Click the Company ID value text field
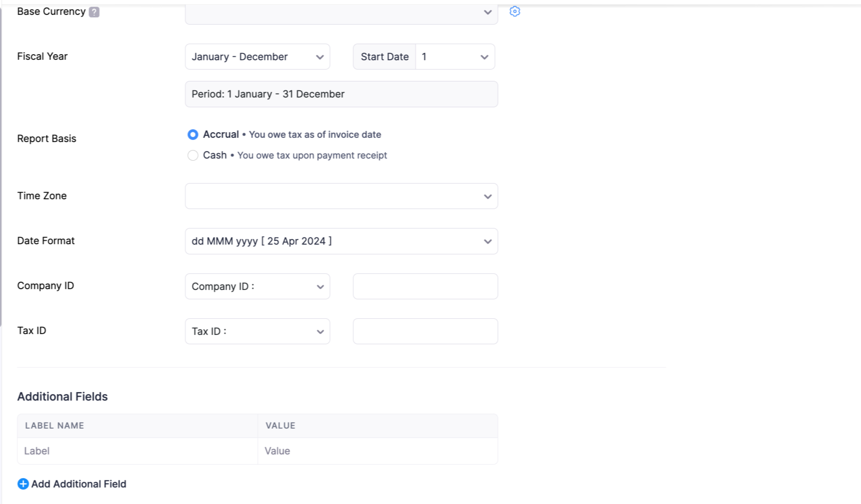Screen dimensions: 861x504 [x=425, y=287]
